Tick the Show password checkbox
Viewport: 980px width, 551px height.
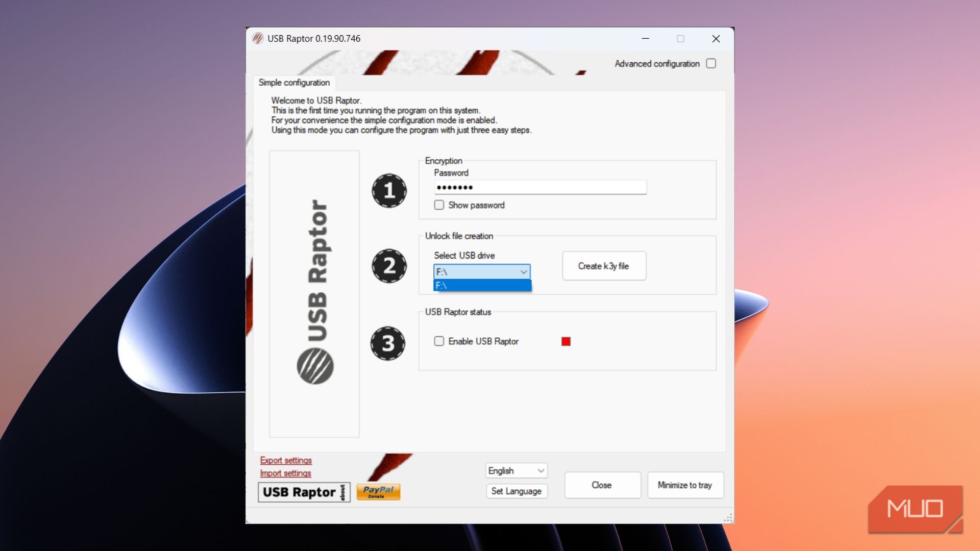[x=439, y=205]
